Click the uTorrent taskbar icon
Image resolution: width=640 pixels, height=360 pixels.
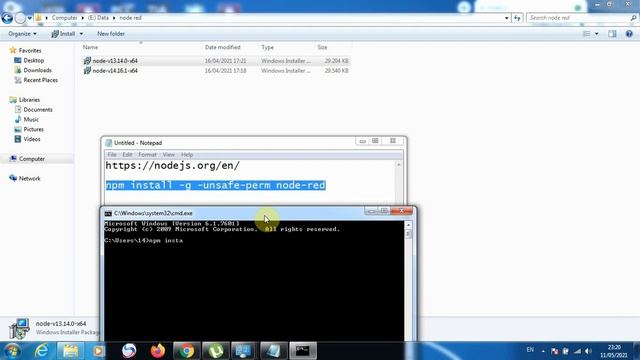(x=216, y=351)
